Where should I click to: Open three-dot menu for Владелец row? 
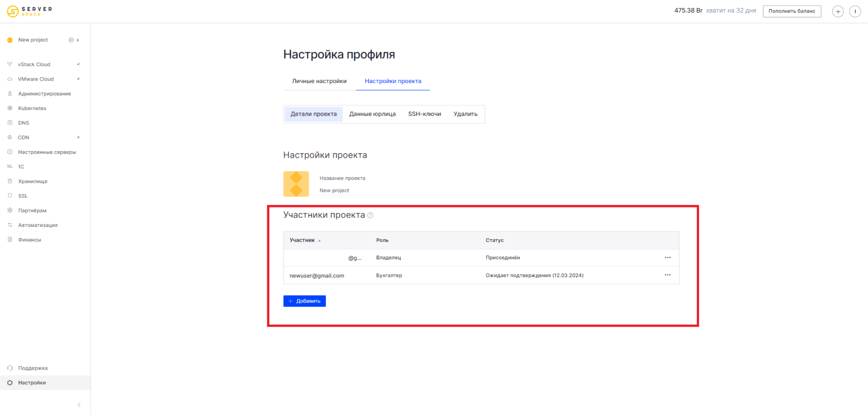pos(667,258)
